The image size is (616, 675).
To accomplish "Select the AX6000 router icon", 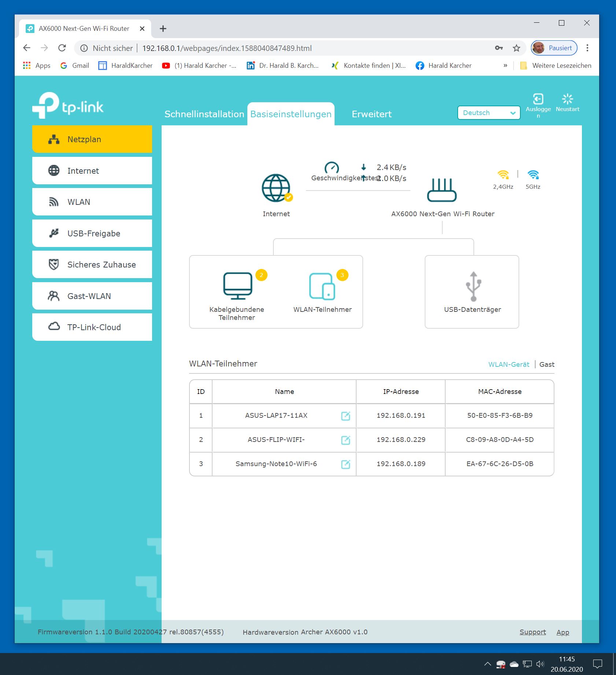I will [x=442, y=190].
